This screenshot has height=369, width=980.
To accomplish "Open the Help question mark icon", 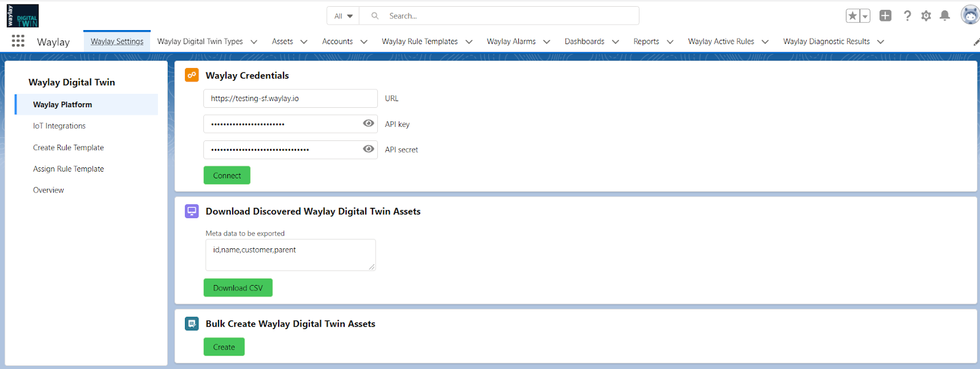I will pyautogui.click(x=907, y=16).
